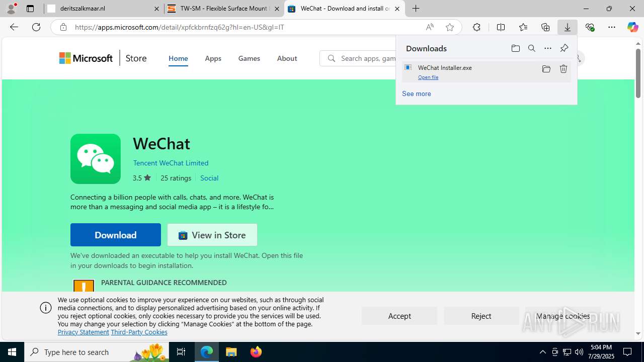Click the blue Download button
Image resolution: width=644 pixels, height=362 pixels.
(x=116, y=235)
